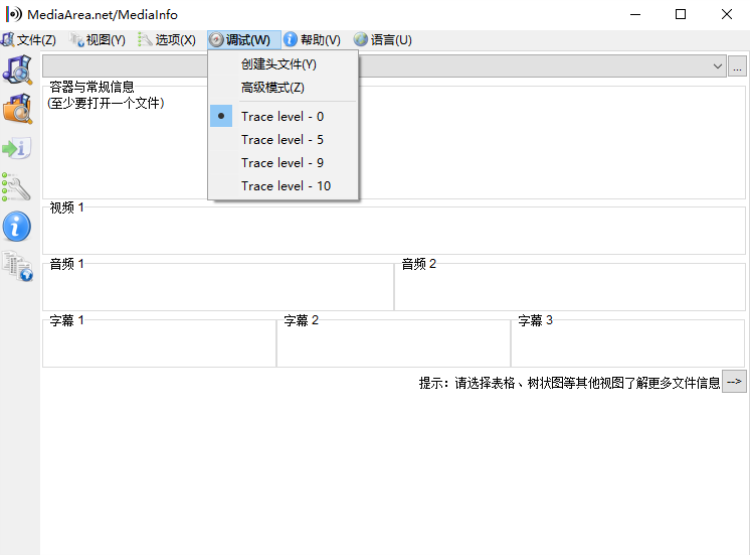
Task: Select Trace level - 9 option
Action: (283, 163)
